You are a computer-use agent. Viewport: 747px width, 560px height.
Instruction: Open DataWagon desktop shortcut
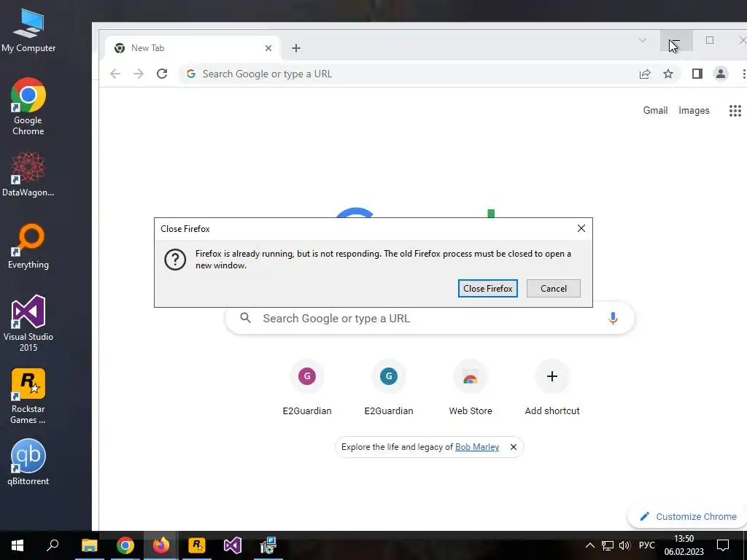click(x=28, y=174)
